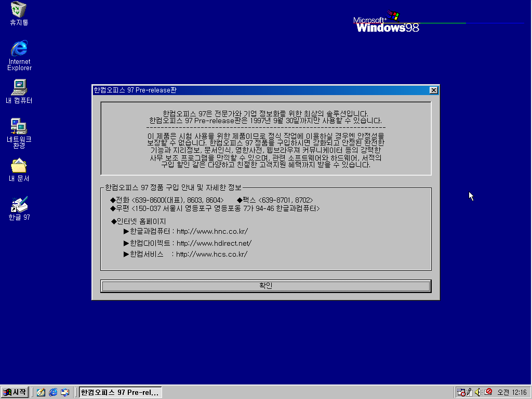The image size is (532, 399).
Task: Open the 시작 start menu
Action: tap(15, 392)
